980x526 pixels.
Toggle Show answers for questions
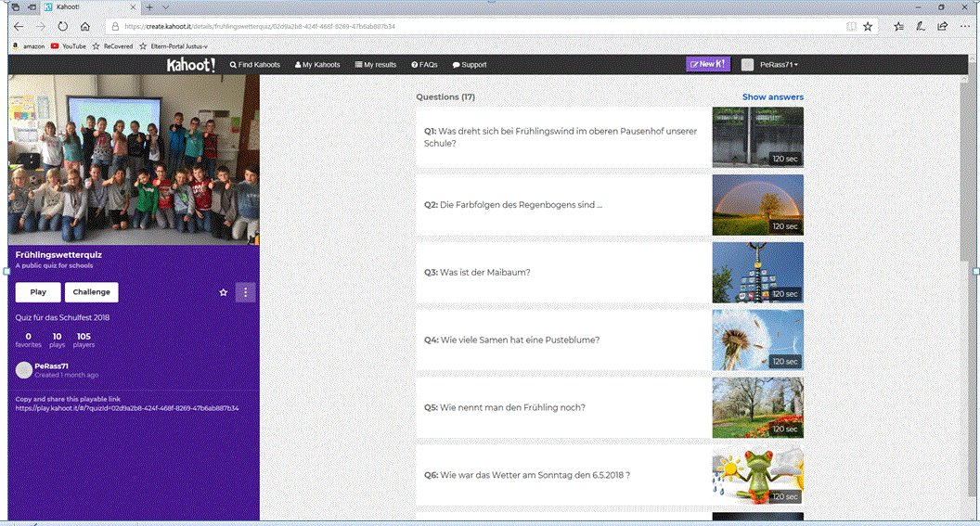(772, 97)
